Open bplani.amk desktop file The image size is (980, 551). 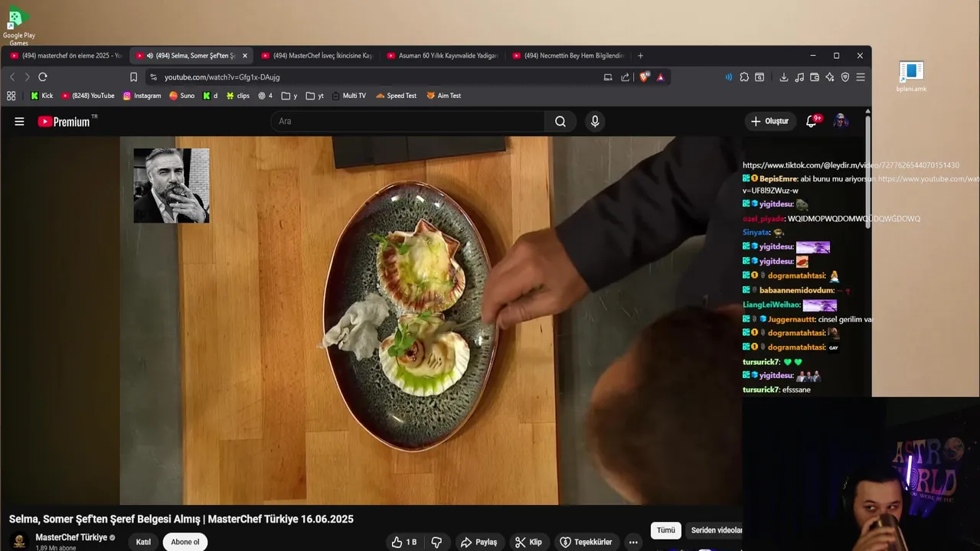click(x=911, y=77)
